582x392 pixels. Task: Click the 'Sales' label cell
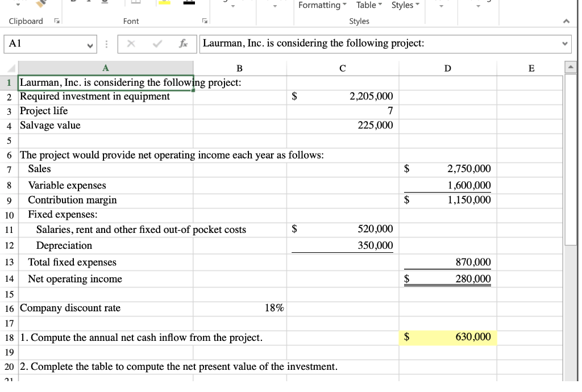click(105, 169)
